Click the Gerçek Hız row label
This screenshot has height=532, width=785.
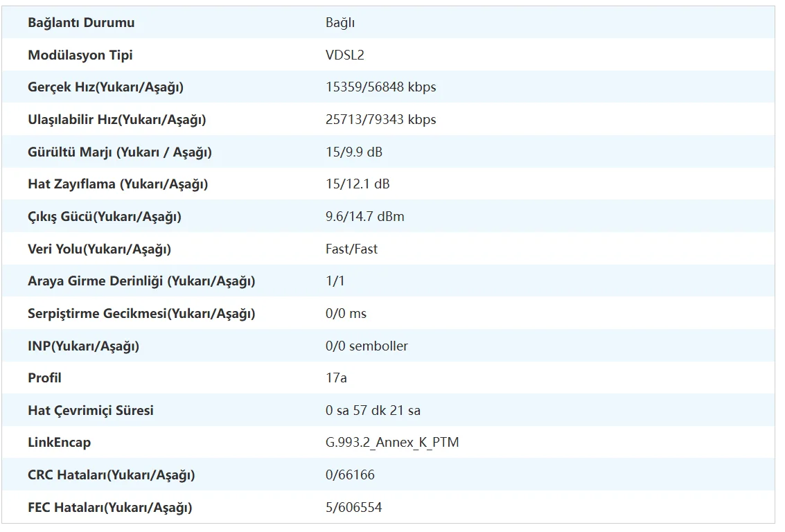(x=105, y=87)
